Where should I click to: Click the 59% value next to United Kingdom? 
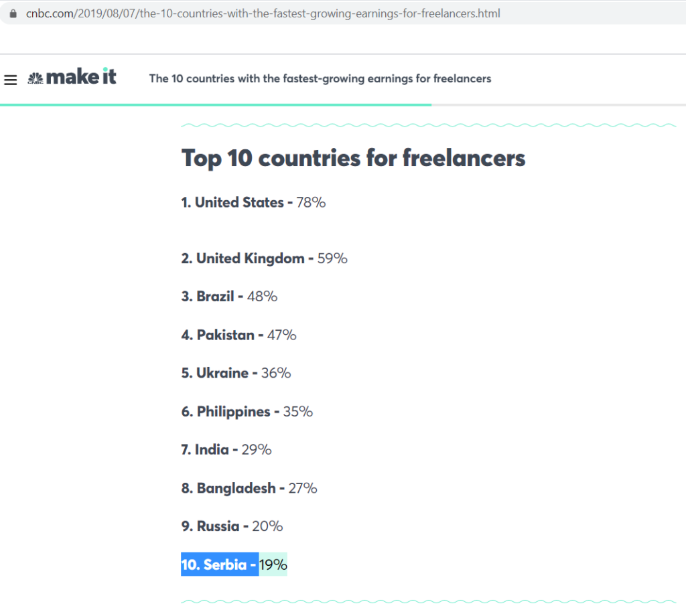click(x=332, y=258)
